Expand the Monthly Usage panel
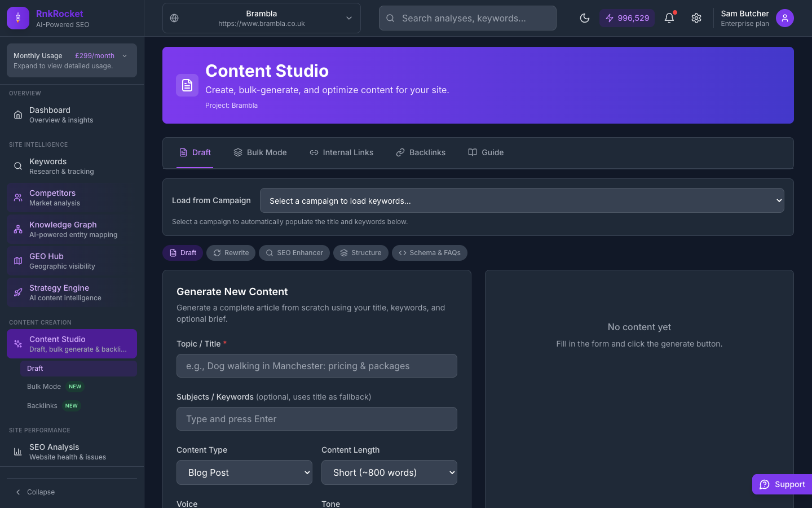This screenshot has height=508, width=812. click(x=71, y=60)
